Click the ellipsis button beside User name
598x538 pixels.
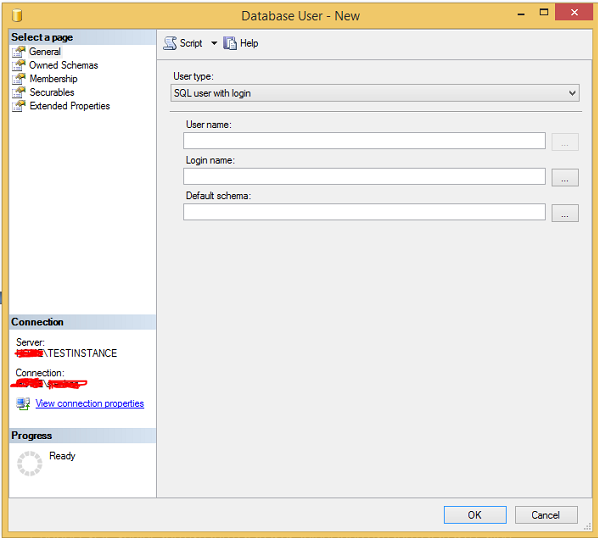coord(565,142)
